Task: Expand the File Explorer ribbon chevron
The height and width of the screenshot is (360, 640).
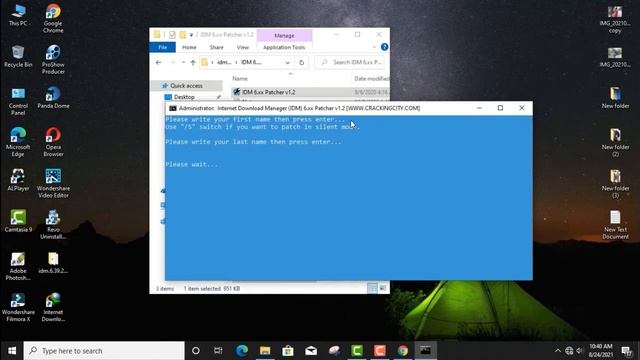Action: click(x=374, y=47)
